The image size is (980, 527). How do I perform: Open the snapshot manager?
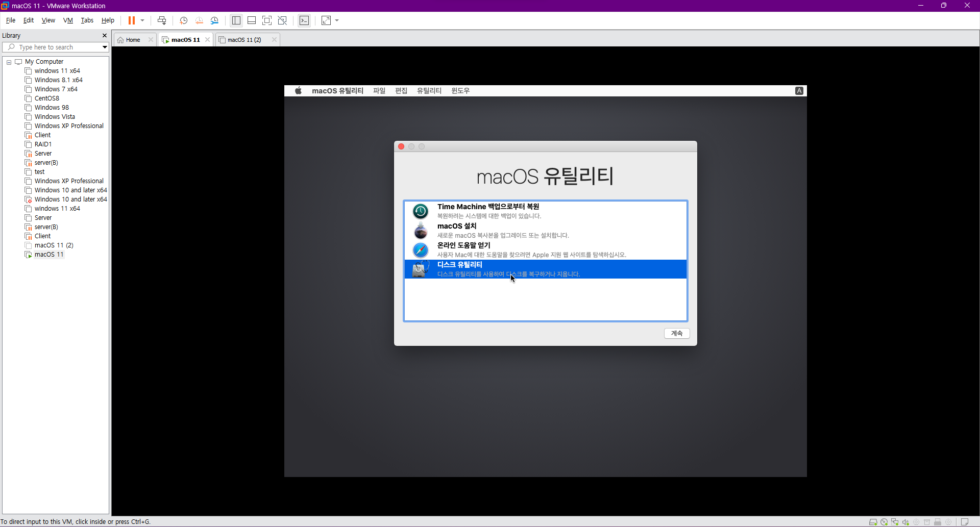[x=214, y=20]
